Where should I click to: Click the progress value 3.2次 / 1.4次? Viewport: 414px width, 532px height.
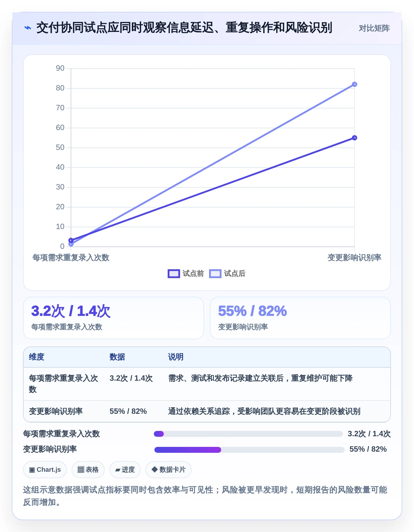[x=369, y=434]
